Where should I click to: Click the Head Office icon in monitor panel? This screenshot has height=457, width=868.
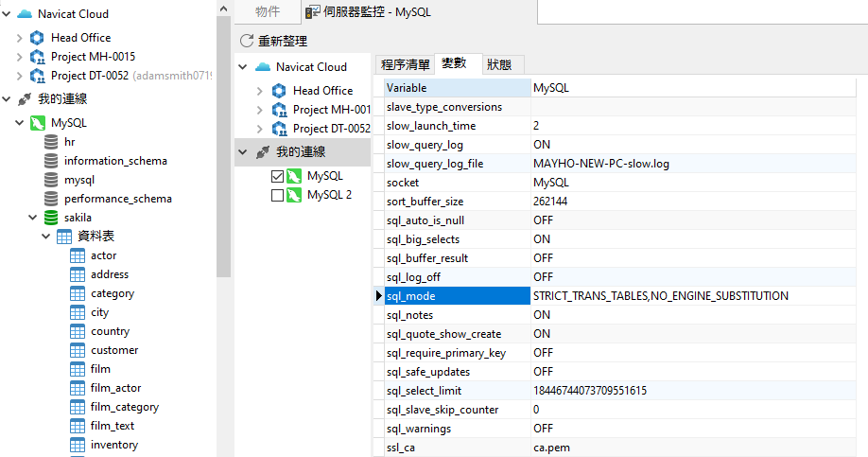279,90
